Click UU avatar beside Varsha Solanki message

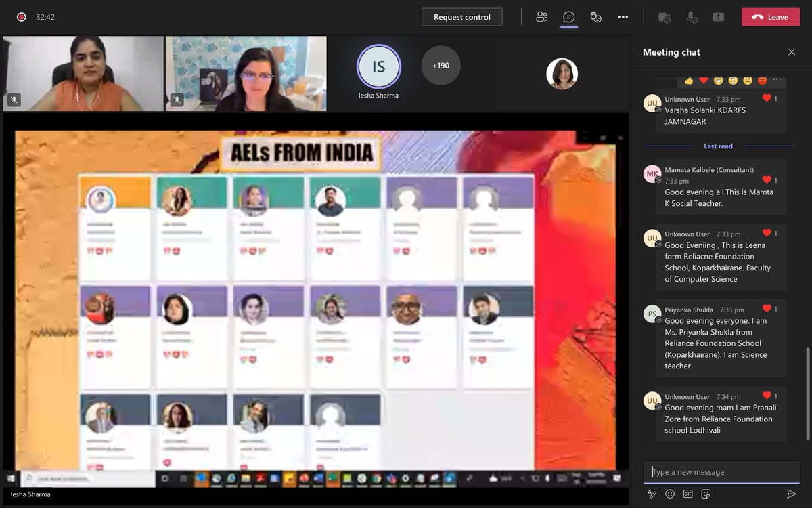pyautogui.click(x=652, y=104)
